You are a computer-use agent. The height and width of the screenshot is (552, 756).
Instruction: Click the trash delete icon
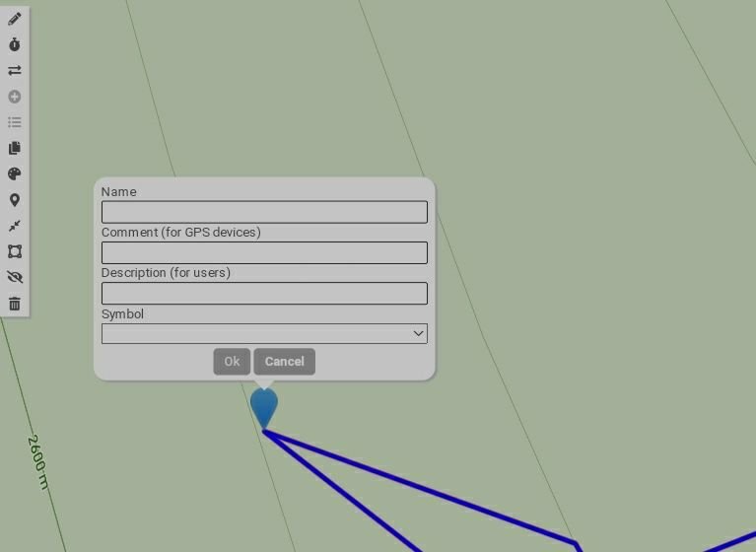(15, 304)
